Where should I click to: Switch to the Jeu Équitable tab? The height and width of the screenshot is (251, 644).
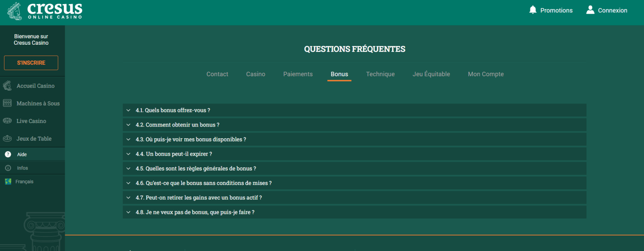(x=431, y=74)
